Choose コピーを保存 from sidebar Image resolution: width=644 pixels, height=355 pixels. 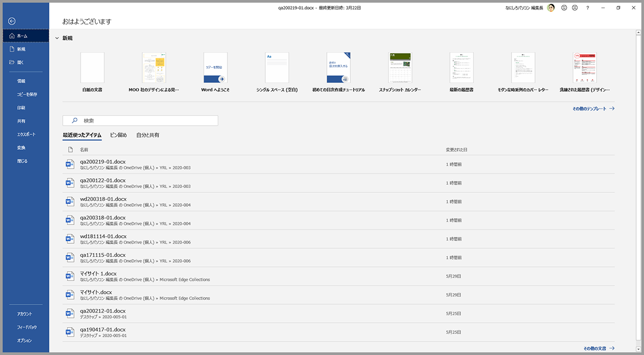coord(26,95)
